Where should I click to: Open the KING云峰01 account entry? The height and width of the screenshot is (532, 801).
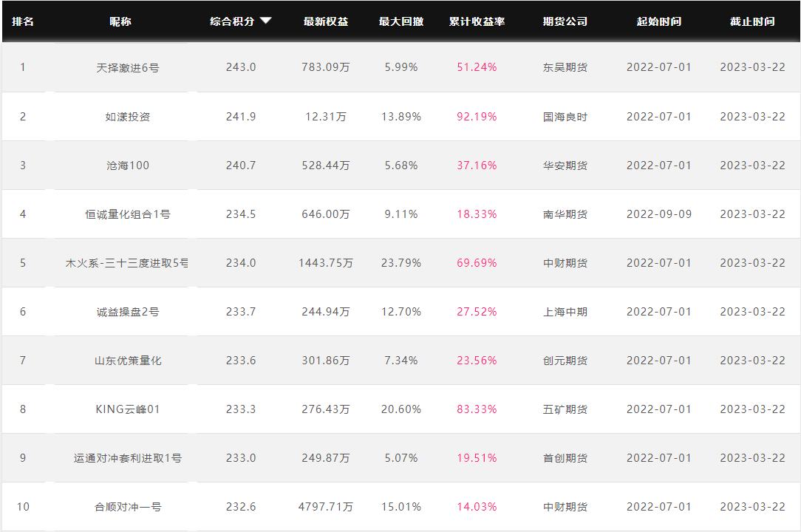128,409
